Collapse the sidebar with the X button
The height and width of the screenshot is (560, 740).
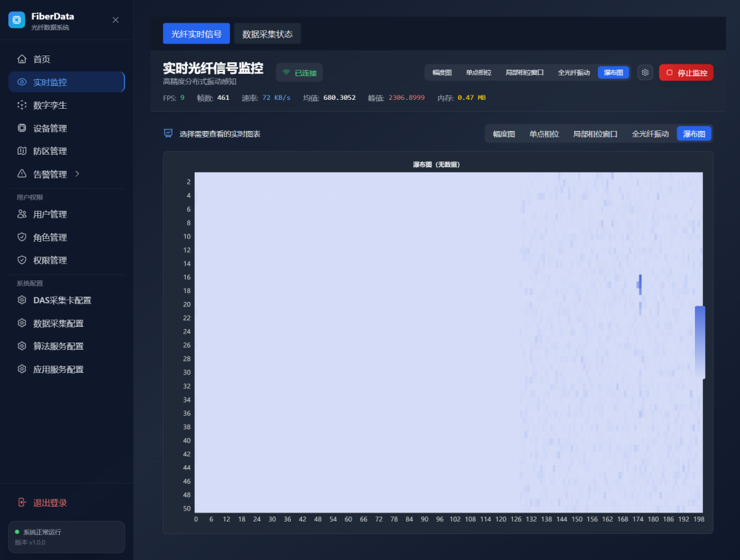(115, 20)
